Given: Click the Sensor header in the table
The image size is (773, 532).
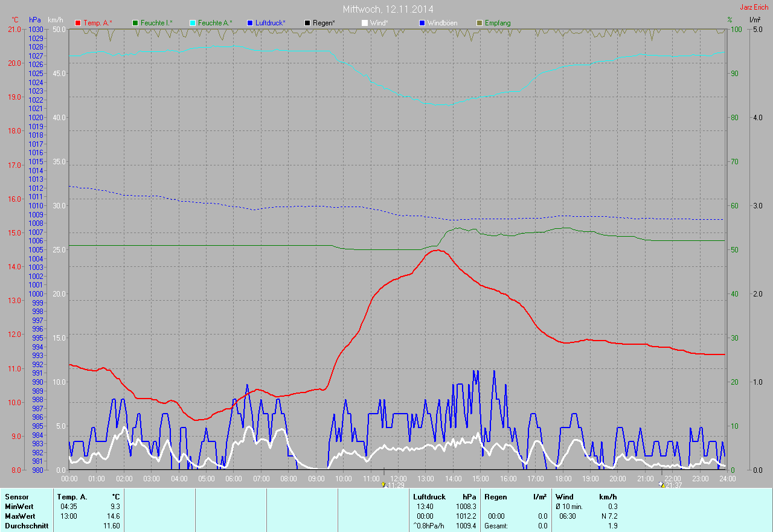Looking at the screenshot, I should [16, 497].
